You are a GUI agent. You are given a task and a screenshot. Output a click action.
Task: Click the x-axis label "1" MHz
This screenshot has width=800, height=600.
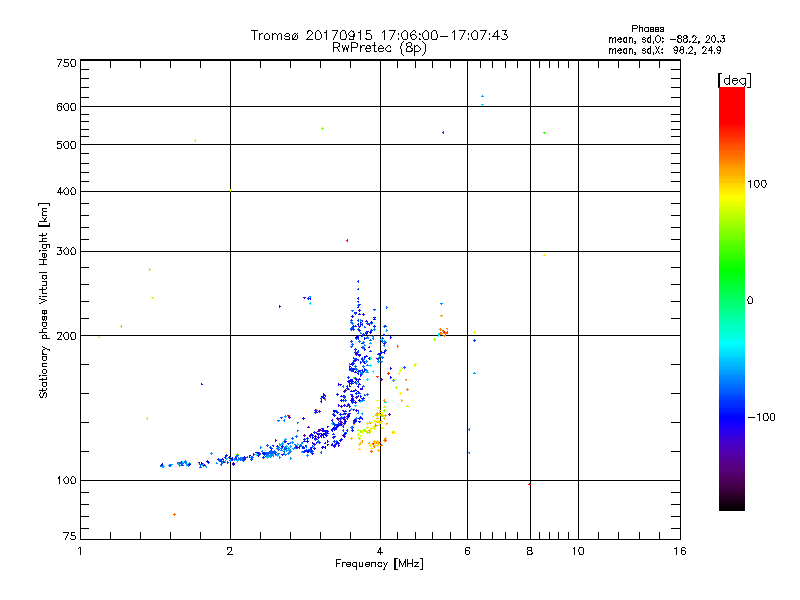[80, 551]
